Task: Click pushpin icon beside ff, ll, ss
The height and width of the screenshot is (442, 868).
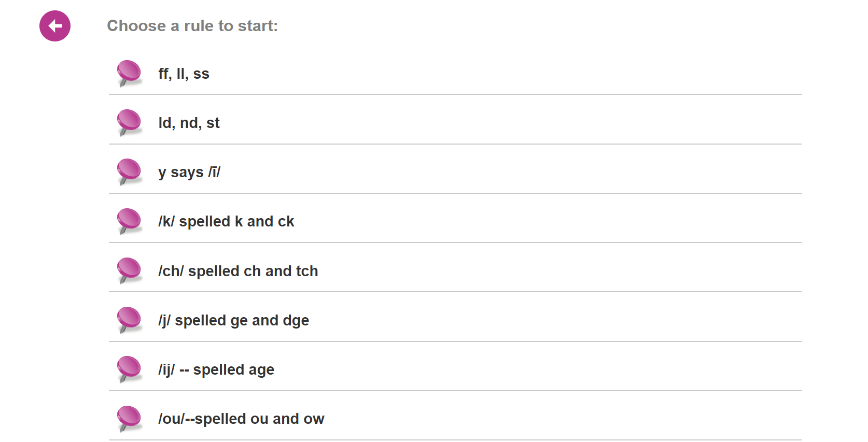Action: click(x=129, y=73)
